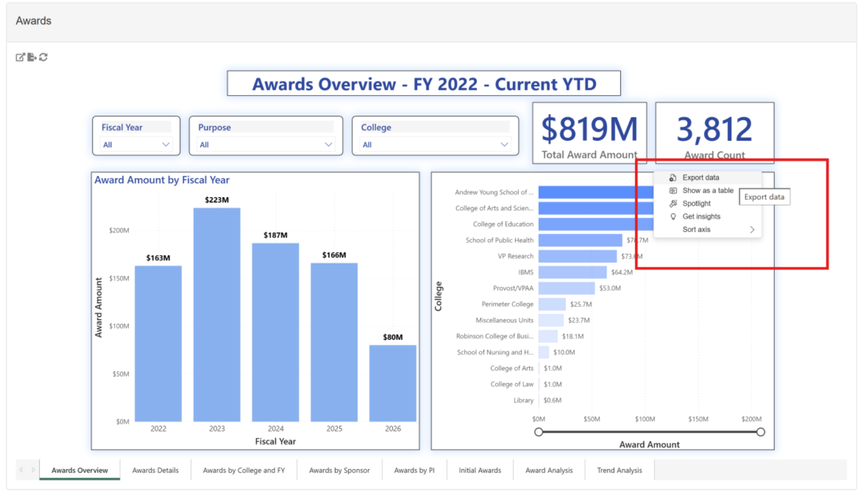Click the left Award Amount slider handle
This screenshot has height=497, width=868.
click(539, 432)
